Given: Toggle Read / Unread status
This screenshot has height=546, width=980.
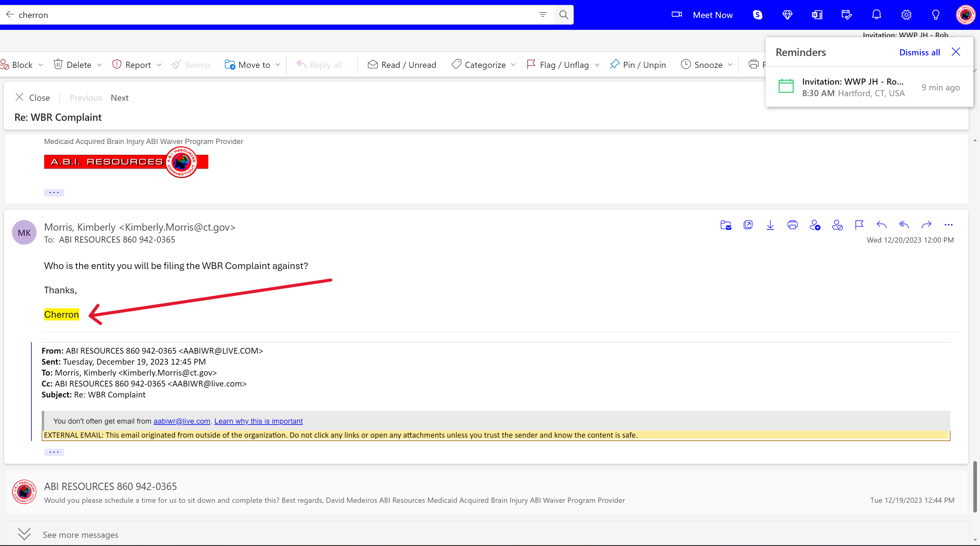Looking at the screenshot, I should 402,65.
